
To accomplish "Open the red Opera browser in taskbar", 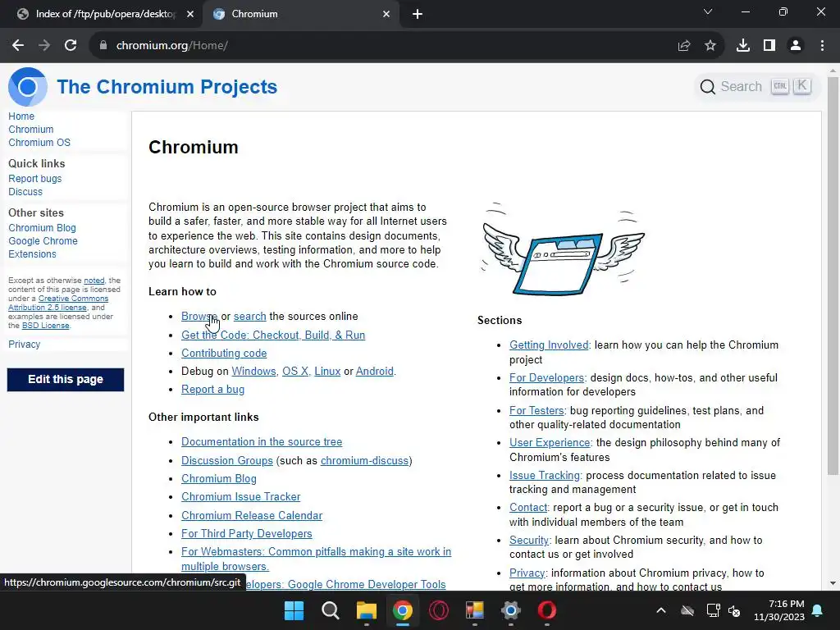I will [x=547, y=610].
